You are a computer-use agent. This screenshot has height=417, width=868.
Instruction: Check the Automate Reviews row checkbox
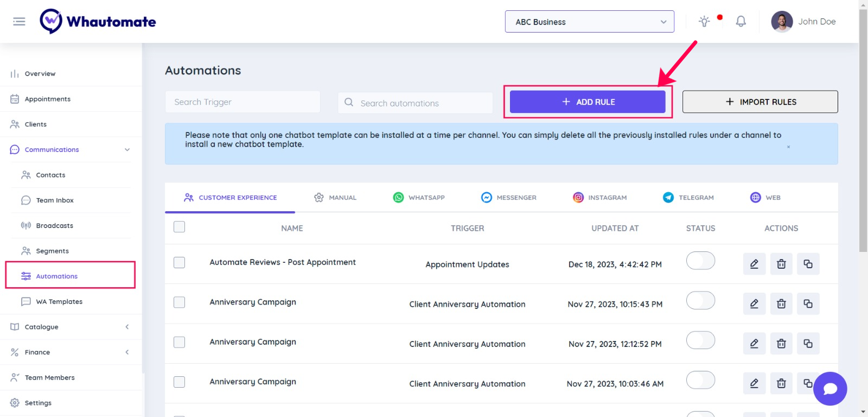point(180,263)
